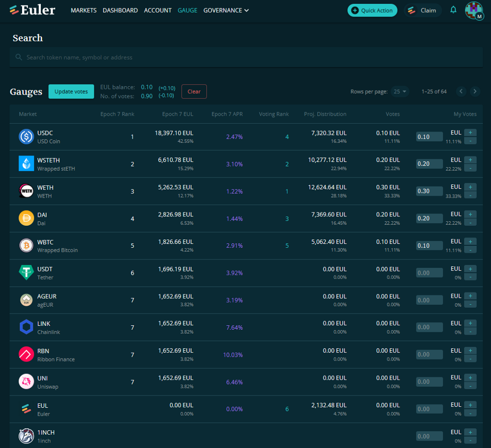Click the RBN Ribbon Finance icon
The height and width of the screenshot is (448, 491).
(x=27, y=354)
